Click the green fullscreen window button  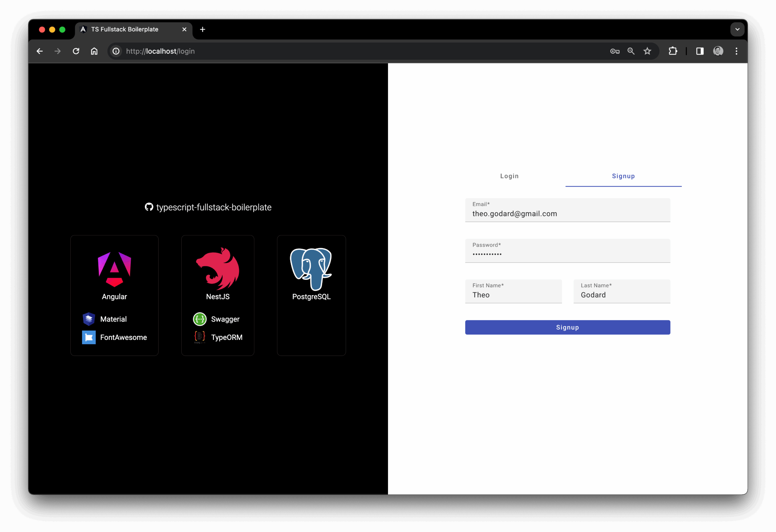point(62,29)
